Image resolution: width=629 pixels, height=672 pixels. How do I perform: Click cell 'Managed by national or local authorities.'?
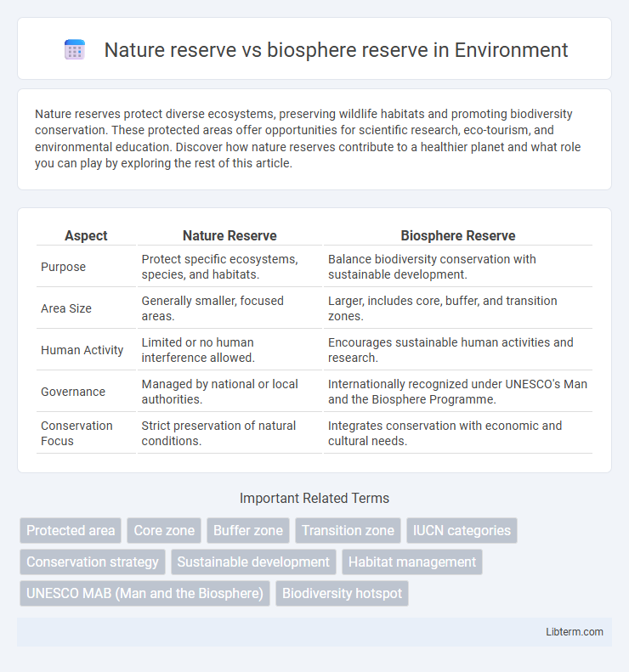click(229, 392)
